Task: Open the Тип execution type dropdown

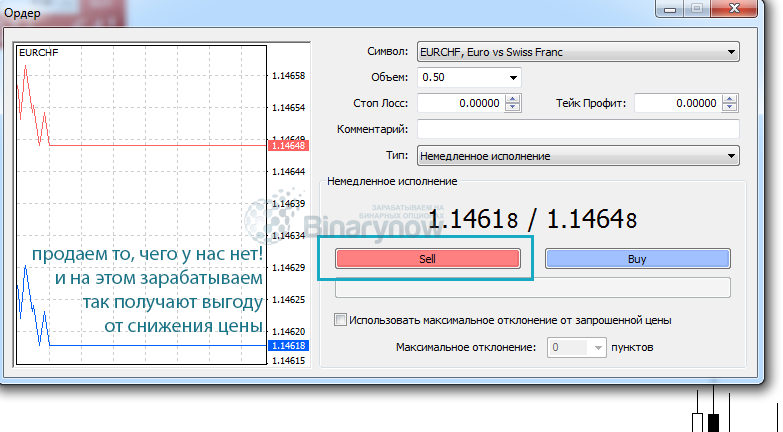Action: pos(578,156)
